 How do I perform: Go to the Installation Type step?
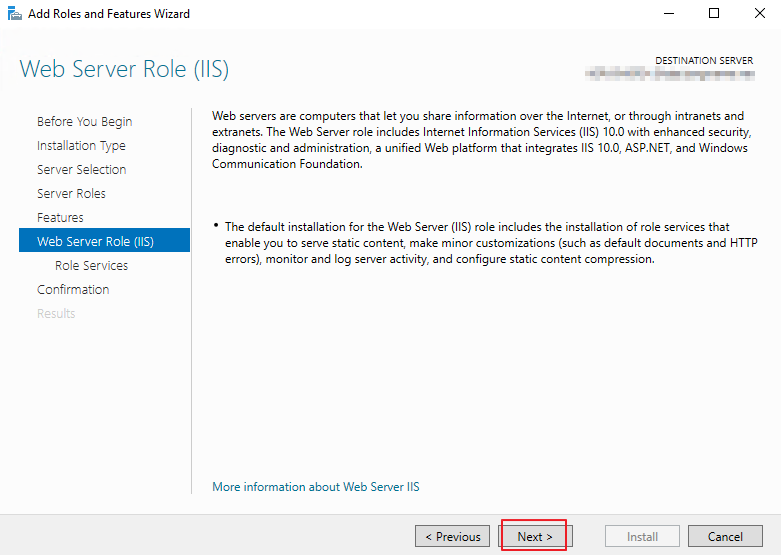coord(81,145)
